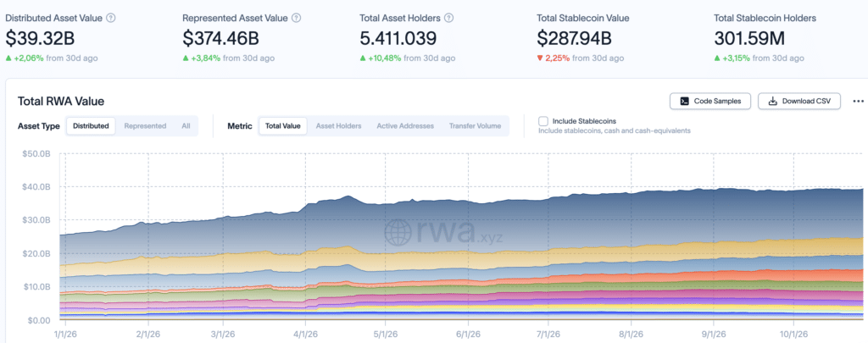Open help icon beside Represented Asset Value
This screenshot has width=868, height=343.
pos(296,18)
